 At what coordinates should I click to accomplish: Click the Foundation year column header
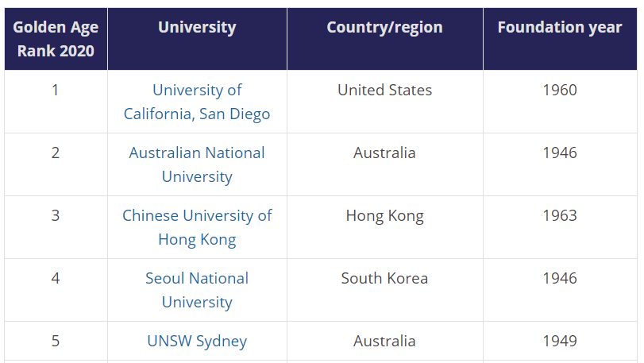tap(560, 27)
